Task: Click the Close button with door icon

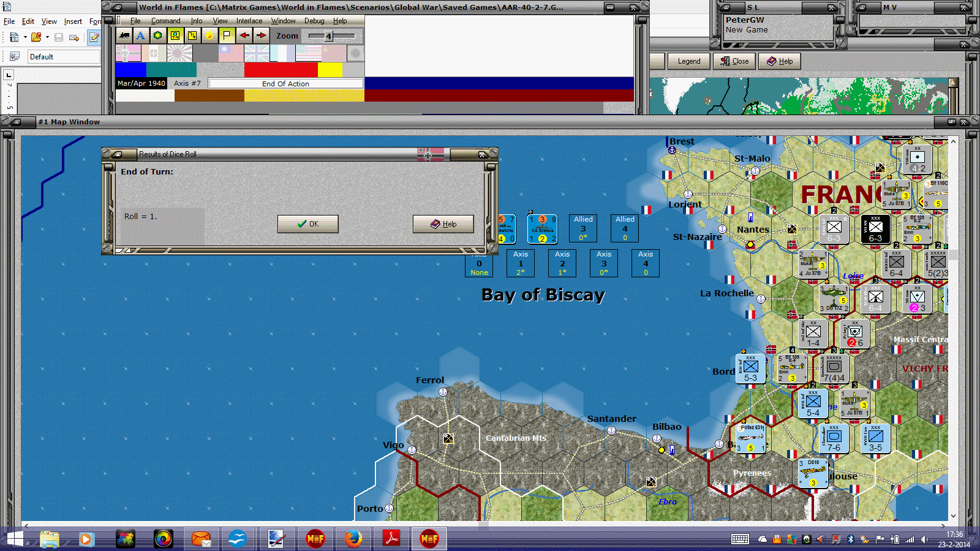Action: [x=734, y=61]
